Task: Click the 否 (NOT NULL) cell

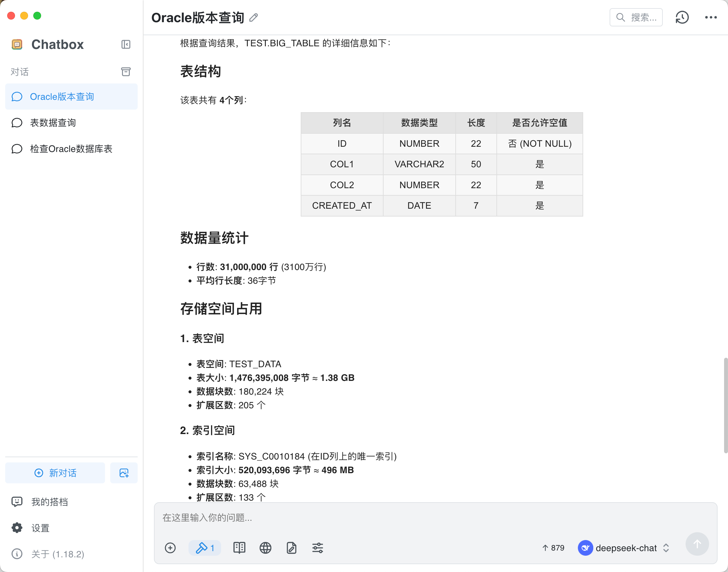Action: pyautogui.click(x=539, y=144)
